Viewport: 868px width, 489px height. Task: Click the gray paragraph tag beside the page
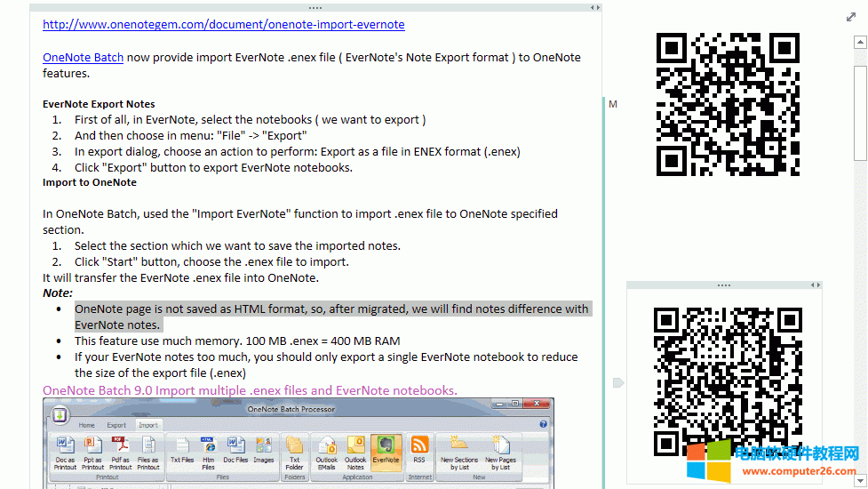[618, 382]
